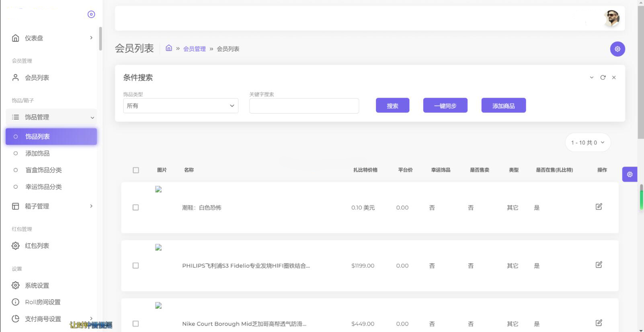Click the sidebar toggle circle icon
Image resolution: width=644 pixels, height=332 pixels.
[x=91, y=14]
